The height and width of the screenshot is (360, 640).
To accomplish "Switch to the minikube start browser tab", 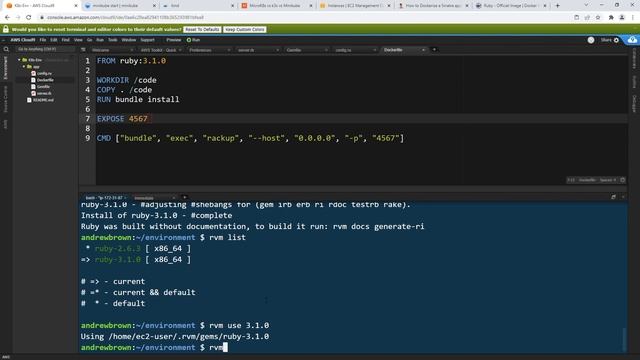I will pos(120,6).
